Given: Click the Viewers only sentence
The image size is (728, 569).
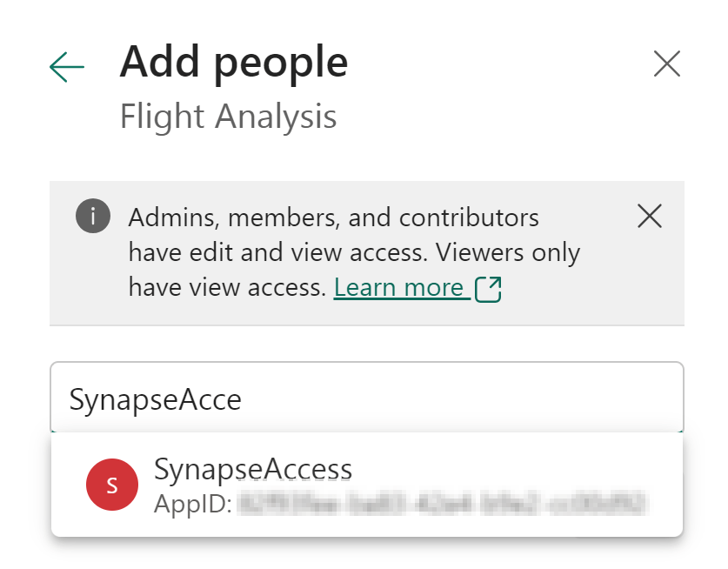Looking at the screenshot, I should 509,252.
